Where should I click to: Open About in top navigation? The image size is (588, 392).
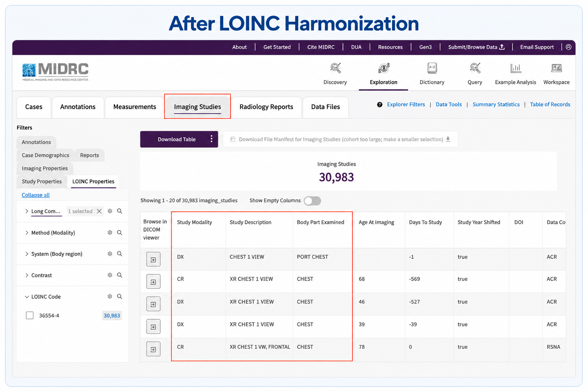pyautogui.click(x=240, y=47)
